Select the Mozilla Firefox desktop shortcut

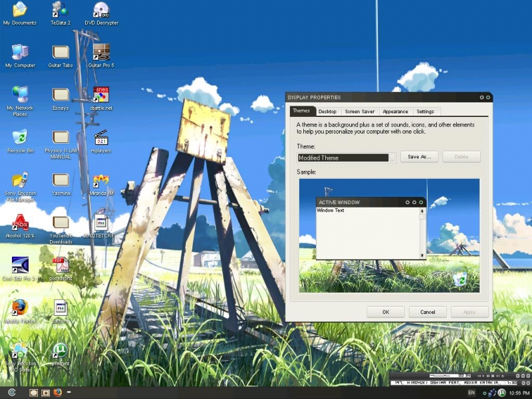(x=20, y=311)
